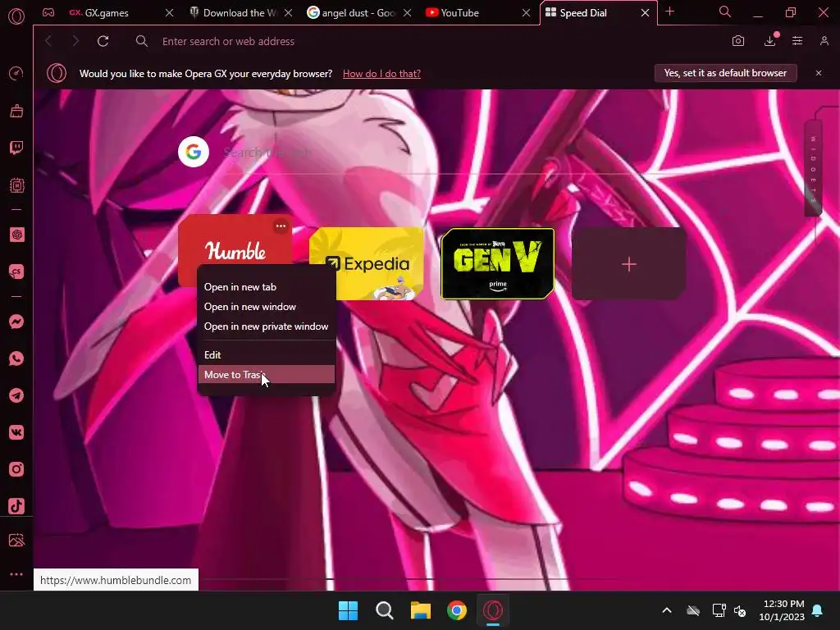Open the Opera menu logo icon
Viewport: 840px width, 630px height.
coord(16,16)
